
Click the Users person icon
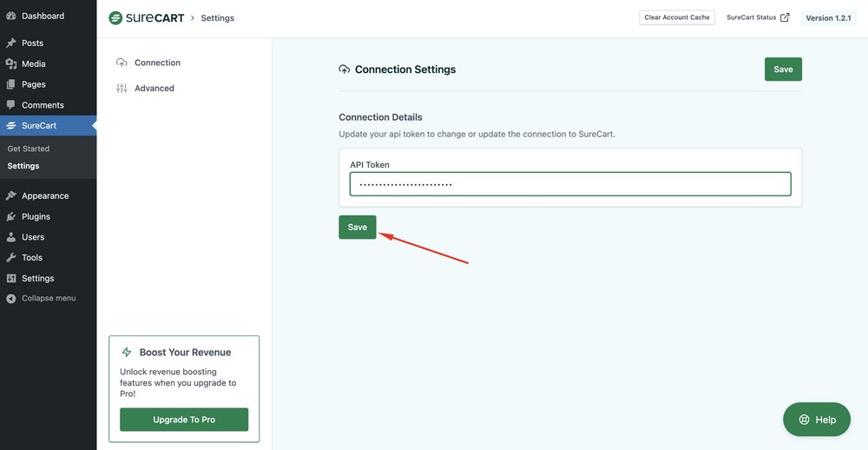click(x=10, y=237)
